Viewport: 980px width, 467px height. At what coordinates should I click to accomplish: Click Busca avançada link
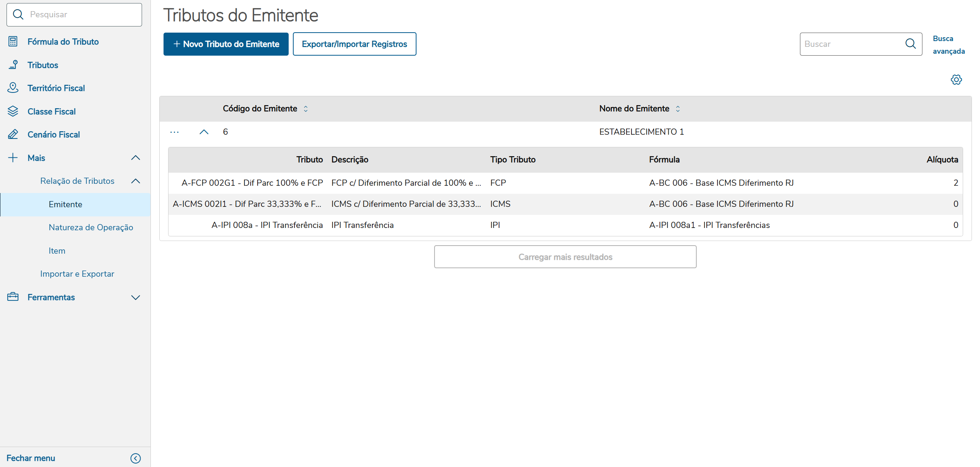(x=948, y=45)
